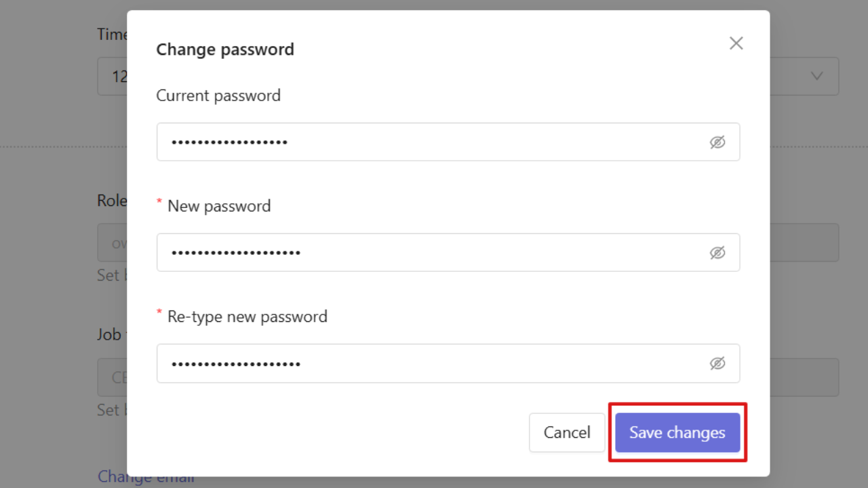
Task: Expand the dropdown chevron behind the dialog
Action: pyautogui.click(x=816, y=76)
